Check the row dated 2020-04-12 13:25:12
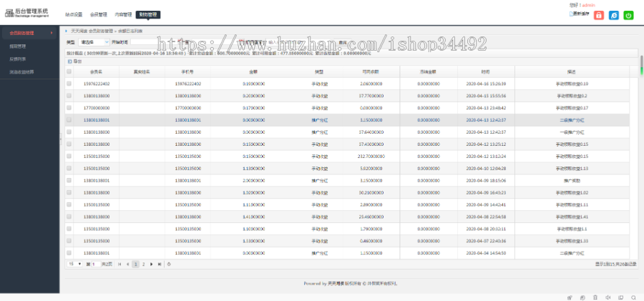 (x=69, y=144)
